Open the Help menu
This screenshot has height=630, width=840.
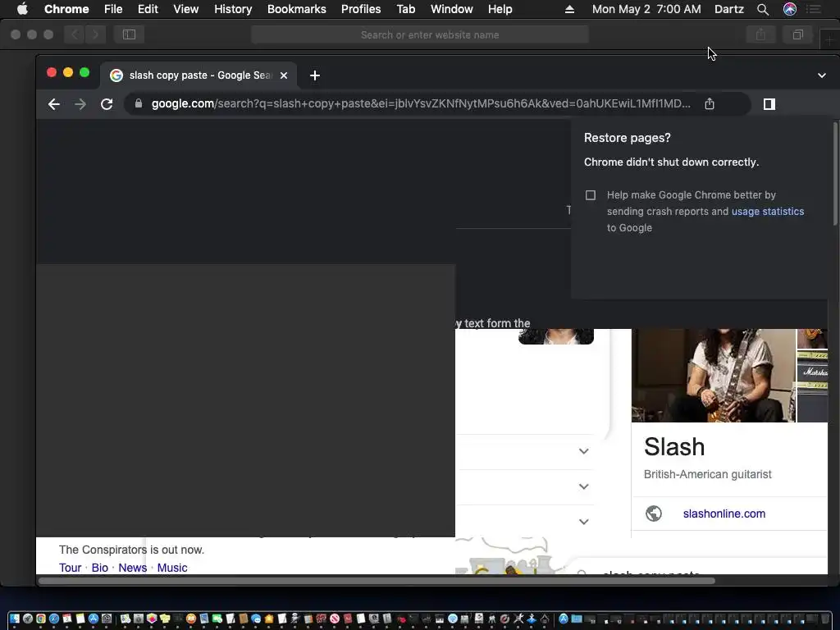(x=500, y=9)
